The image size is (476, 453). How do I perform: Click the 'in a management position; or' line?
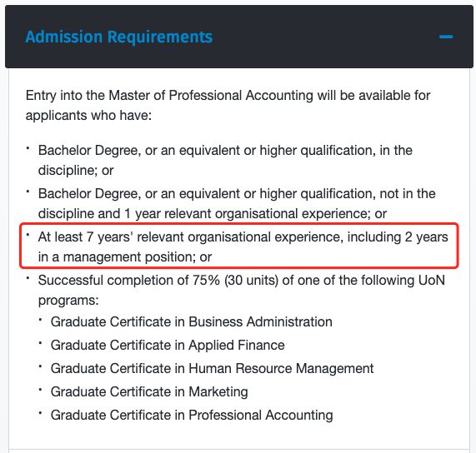tap(125, 257)
